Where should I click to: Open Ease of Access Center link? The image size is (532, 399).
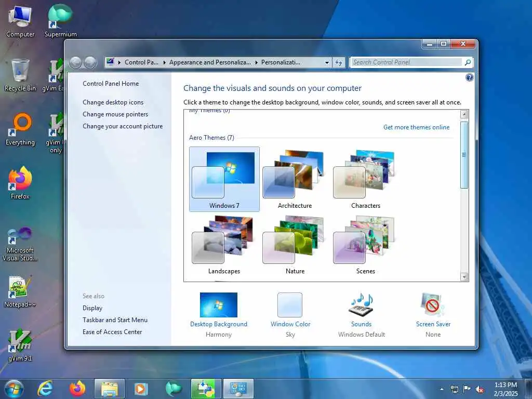(112, 332)
